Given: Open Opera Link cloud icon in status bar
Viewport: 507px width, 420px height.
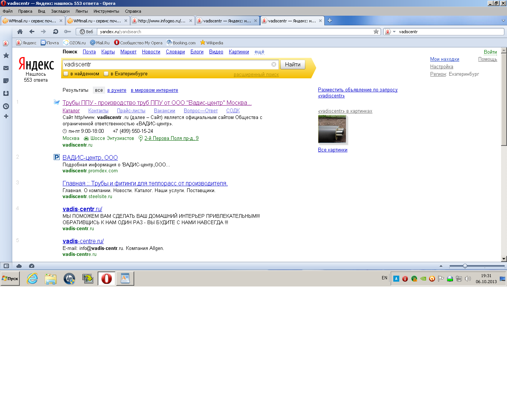Looking at the screenshot, I should [19, 266].
